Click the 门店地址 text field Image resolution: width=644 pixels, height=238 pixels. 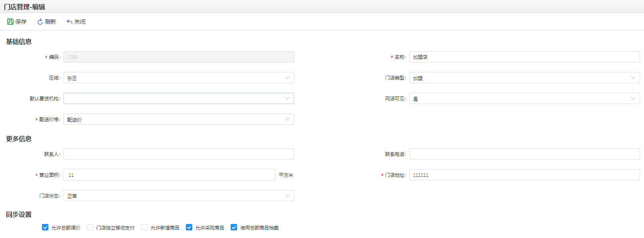(524, 175)
